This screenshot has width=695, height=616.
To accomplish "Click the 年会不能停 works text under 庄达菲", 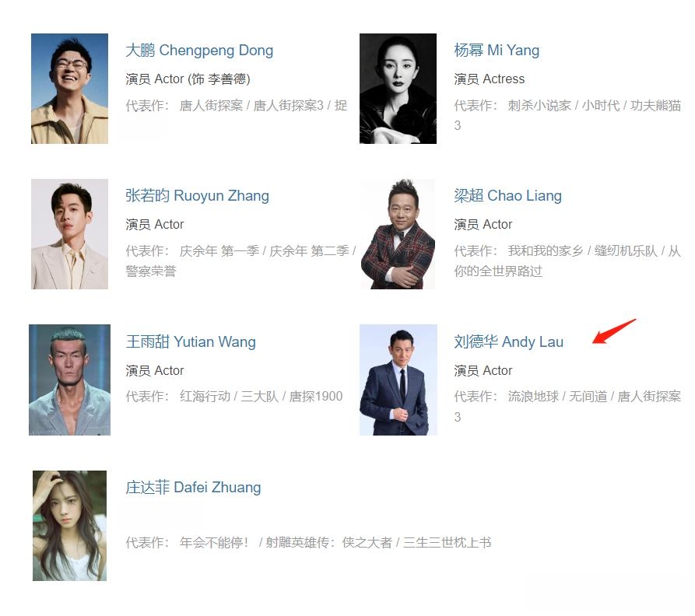I will click(214, 542).
